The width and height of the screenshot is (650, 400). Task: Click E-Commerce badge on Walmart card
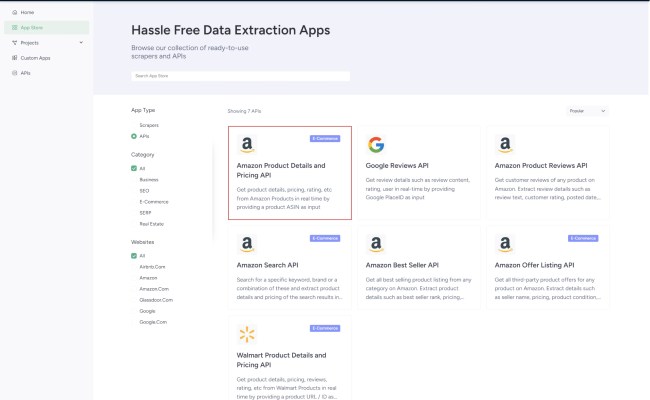[325, 328]
